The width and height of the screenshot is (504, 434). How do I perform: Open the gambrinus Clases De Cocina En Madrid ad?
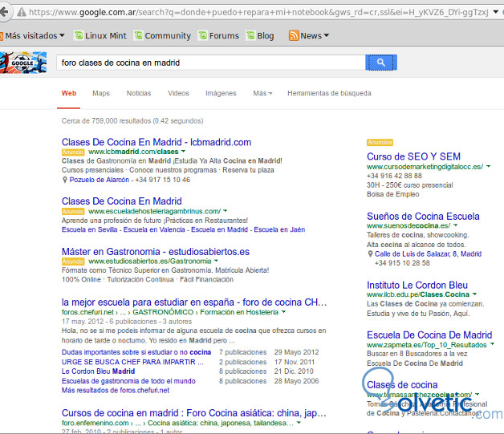(x=121, y=201)
